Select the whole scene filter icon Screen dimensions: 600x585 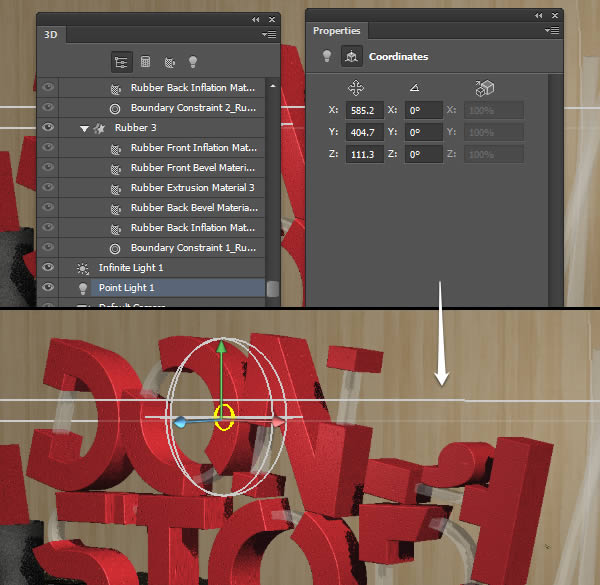tap(122, 62)
